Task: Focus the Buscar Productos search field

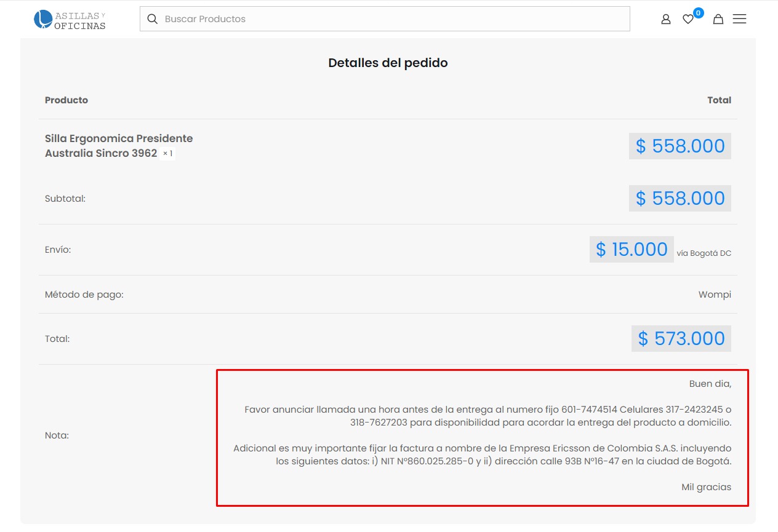Action: [x=394, y=19]
